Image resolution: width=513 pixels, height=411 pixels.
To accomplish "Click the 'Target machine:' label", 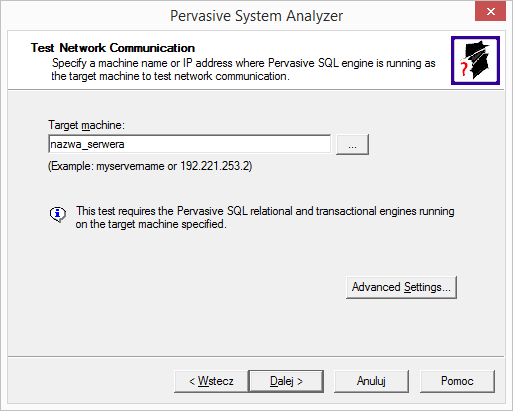I will [86, 125].
